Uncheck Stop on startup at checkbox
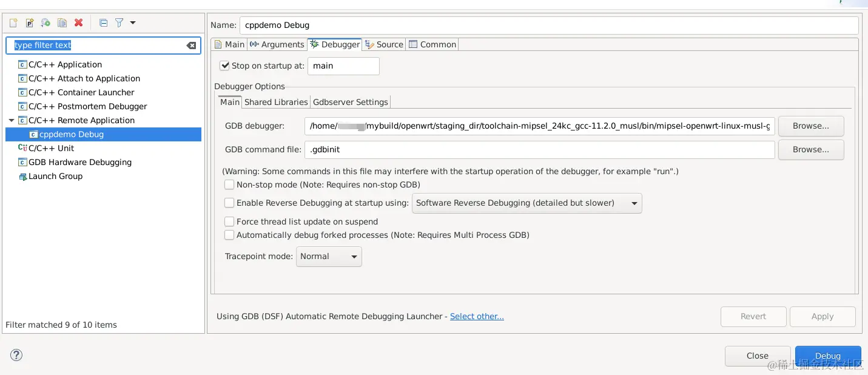The height and width of the screenshot is (375, 868). tap(225, 66)
